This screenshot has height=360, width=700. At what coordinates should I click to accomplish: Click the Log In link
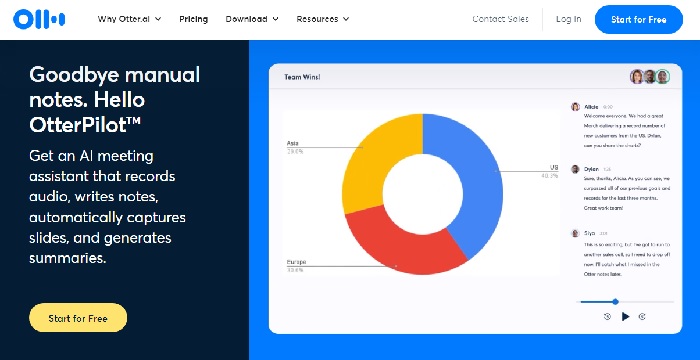pyautogui.click(x=568, y=19)
